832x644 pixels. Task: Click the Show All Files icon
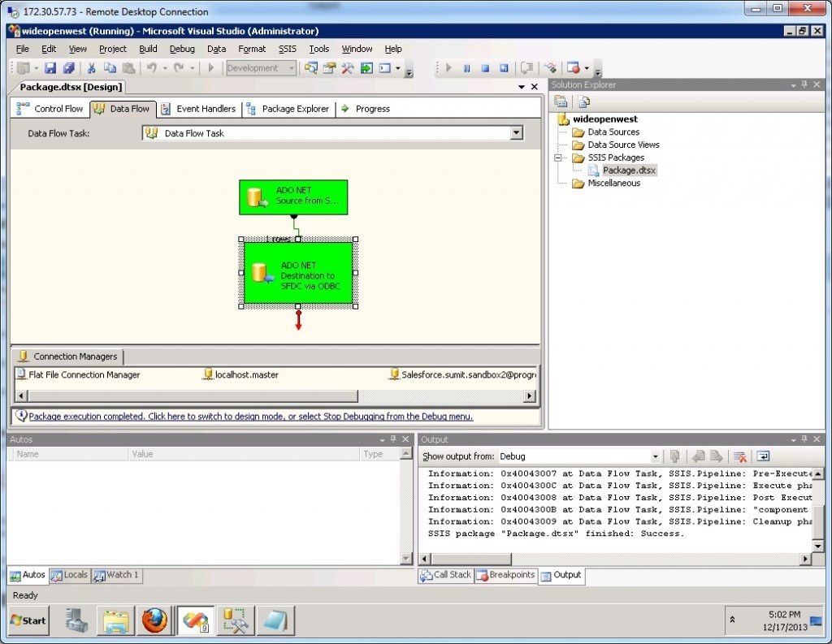tap(583, 102)
